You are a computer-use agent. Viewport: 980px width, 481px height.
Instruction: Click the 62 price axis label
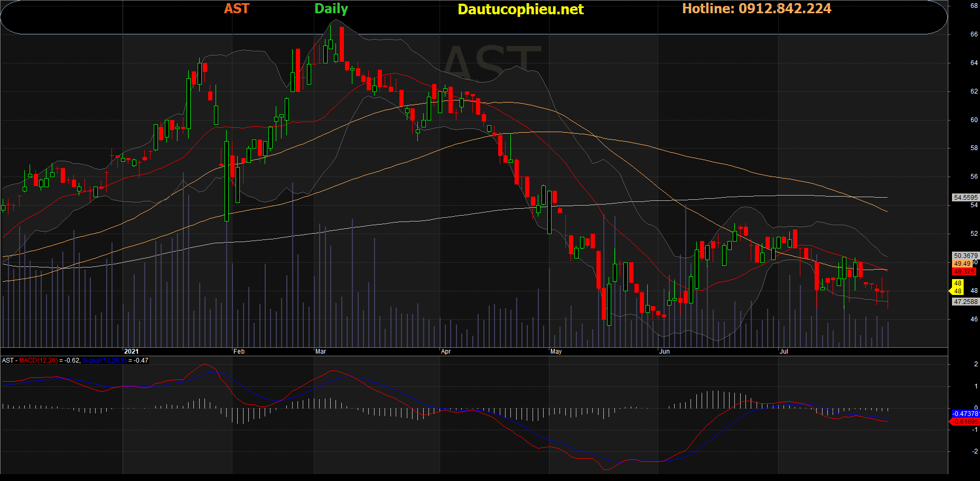pos(974,91)
